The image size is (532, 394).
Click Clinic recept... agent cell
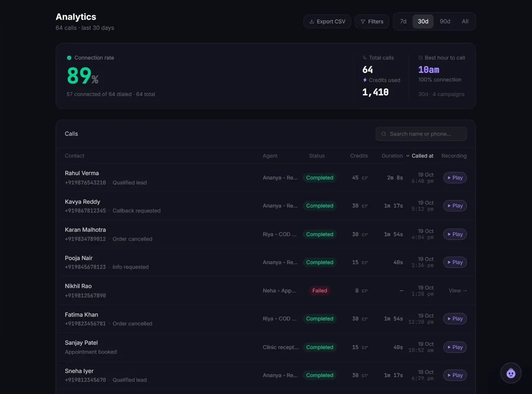click(x=281, y=347)
